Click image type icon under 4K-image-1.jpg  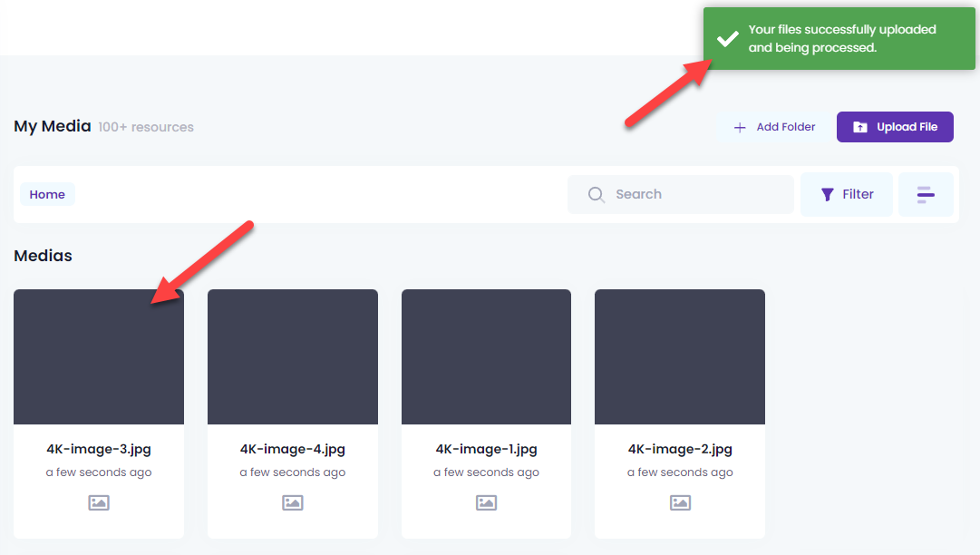pos(486,502)
